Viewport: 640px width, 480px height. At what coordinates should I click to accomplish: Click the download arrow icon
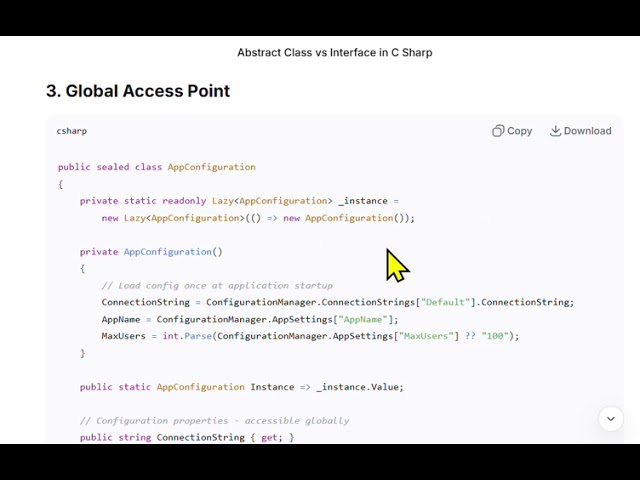(x=555, y=131)
